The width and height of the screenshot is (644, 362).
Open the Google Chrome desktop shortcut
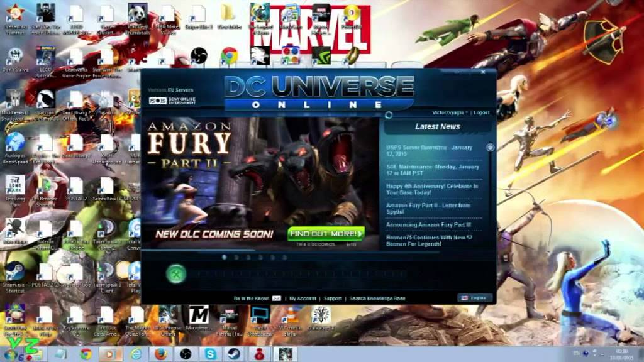point(229,56)
